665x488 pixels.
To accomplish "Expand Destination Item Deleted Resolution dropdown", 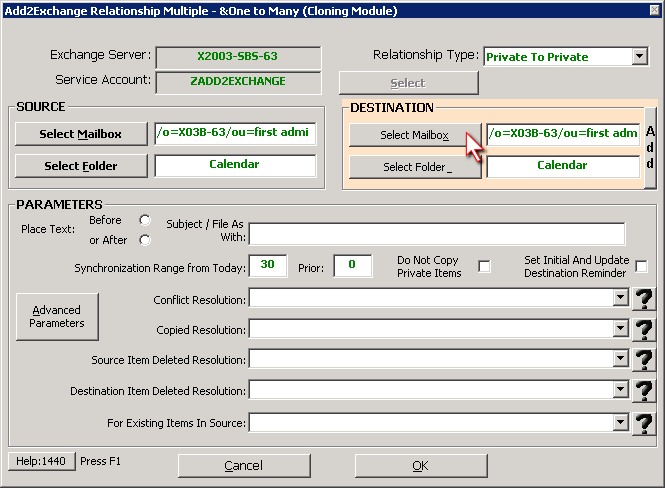I will click(x=620, y=389).
